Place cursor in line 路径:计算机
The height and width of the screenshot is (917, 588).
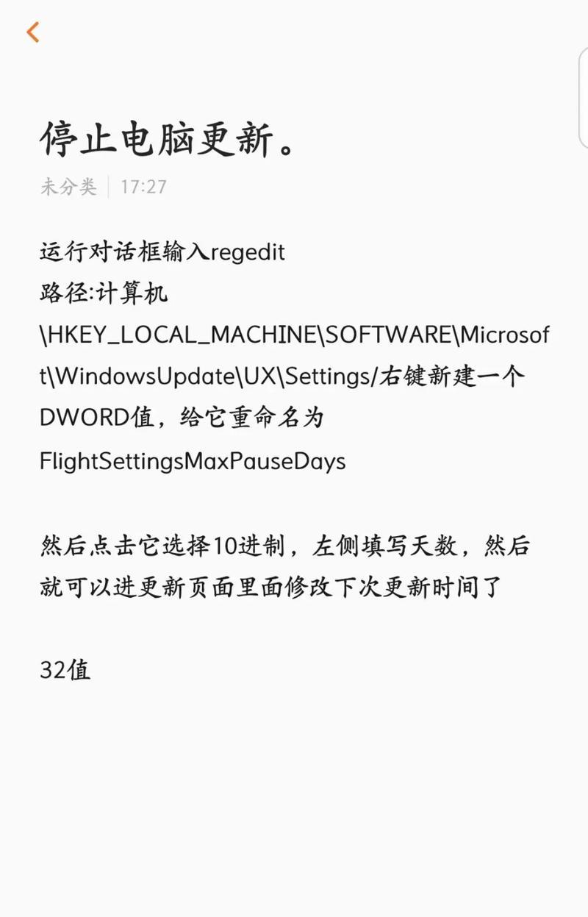pos(104,294)
